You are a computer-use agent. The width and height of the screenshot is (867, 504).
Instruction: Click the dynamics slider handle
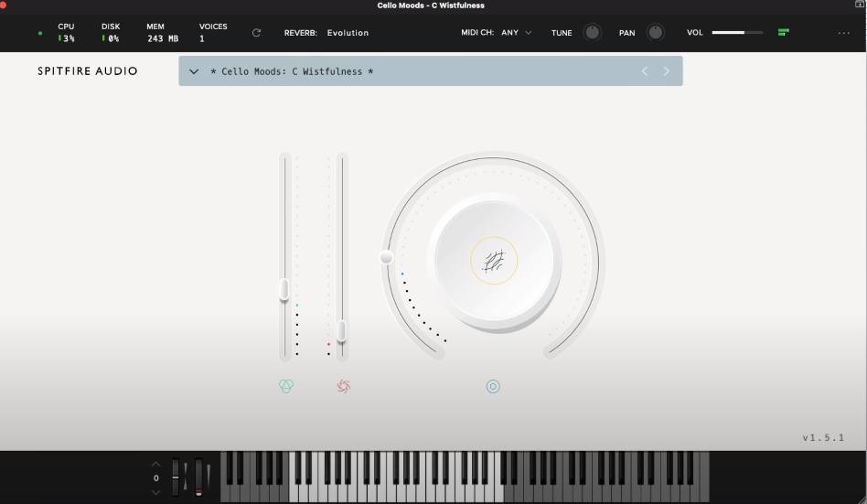[342, 331]
